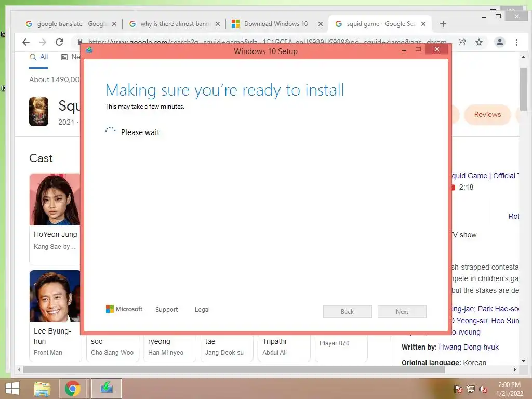Open a new Chrome tab
The width and height of the screenshot is (532, 399).
(x=443, y=24)
